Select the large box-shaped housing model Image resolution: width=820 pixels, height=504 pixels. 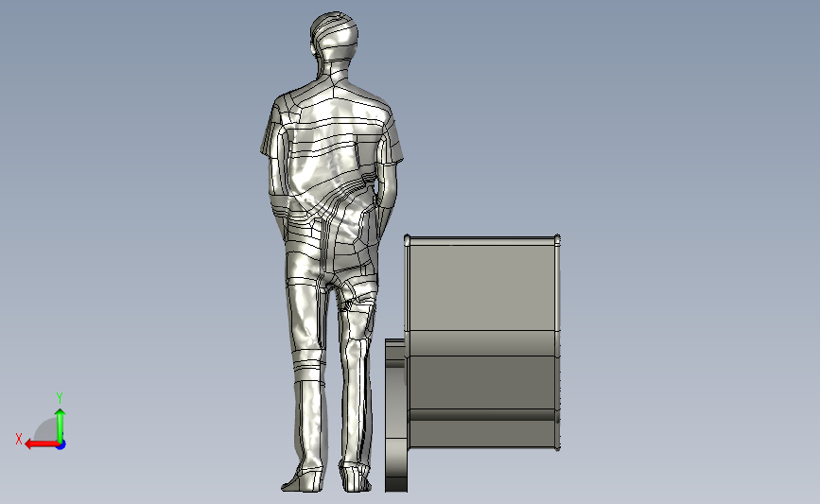pyautogui.click(x=482, y=342)
